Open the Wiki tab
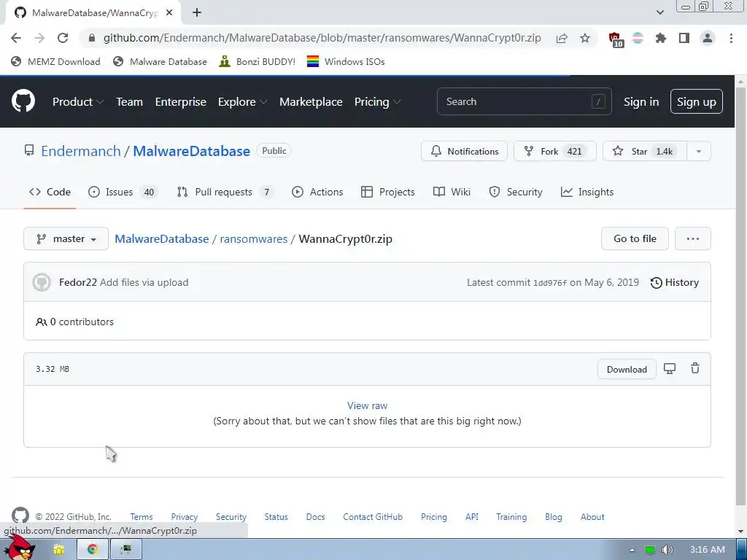This screenshot has width=747, height=560. [452, 192]
